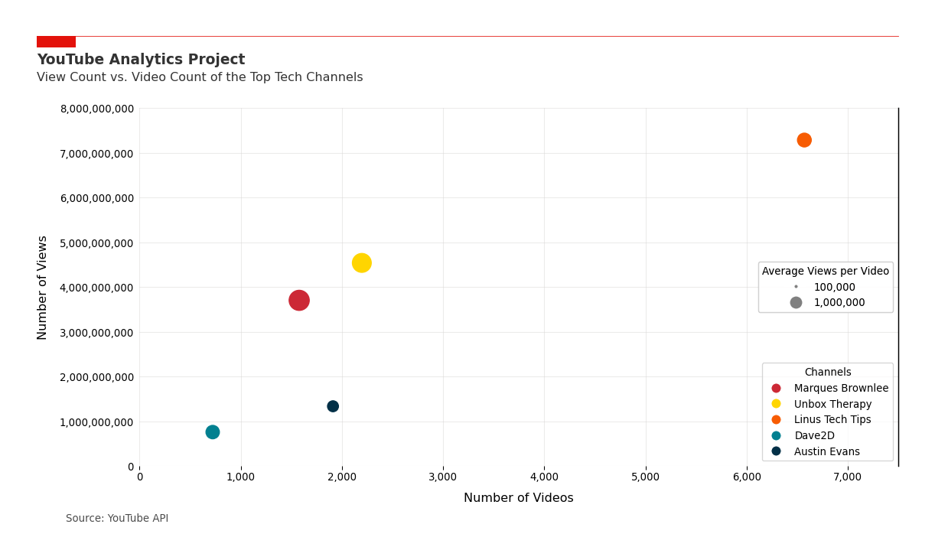Image resolution: width=935 pixels, height=560 pixels.
Task: Click the '3,000,000,000' y-axis tick label
Action: tap(97, 333)
